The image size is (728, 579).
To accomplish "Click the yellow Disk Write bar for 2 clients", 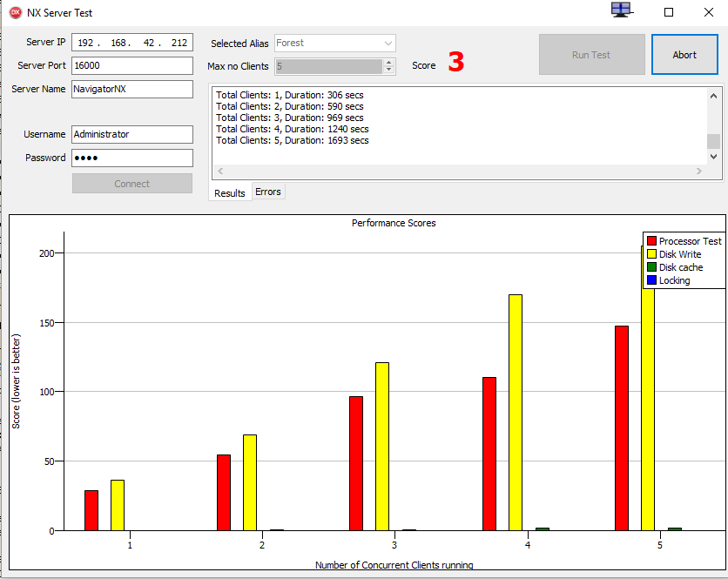I will [250, 482].
